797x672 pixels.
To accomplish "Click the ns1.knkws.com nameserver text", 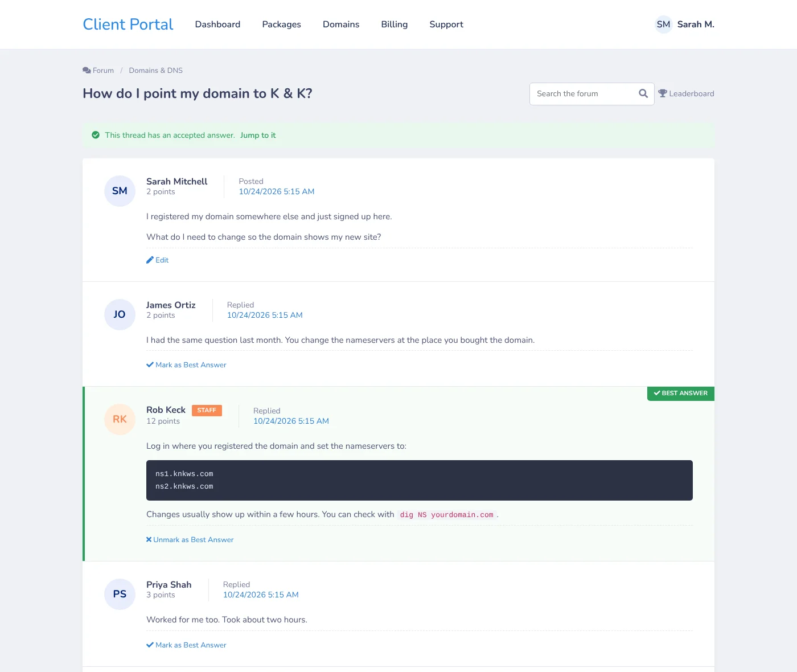I will coord(184,474).
